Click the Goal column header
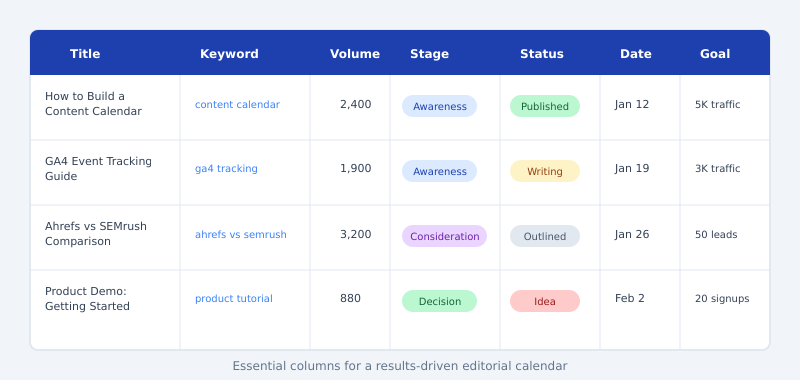Image resolution: width=800 pixels, height=380 pixels. 715,54
